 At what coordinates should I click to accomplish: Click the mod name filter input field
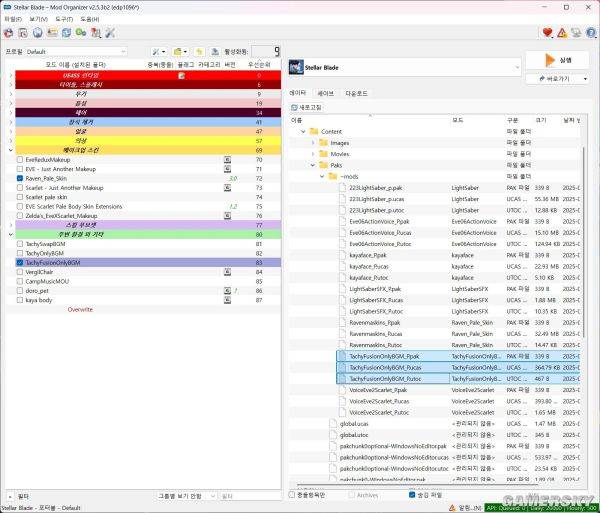click(250, 496)
